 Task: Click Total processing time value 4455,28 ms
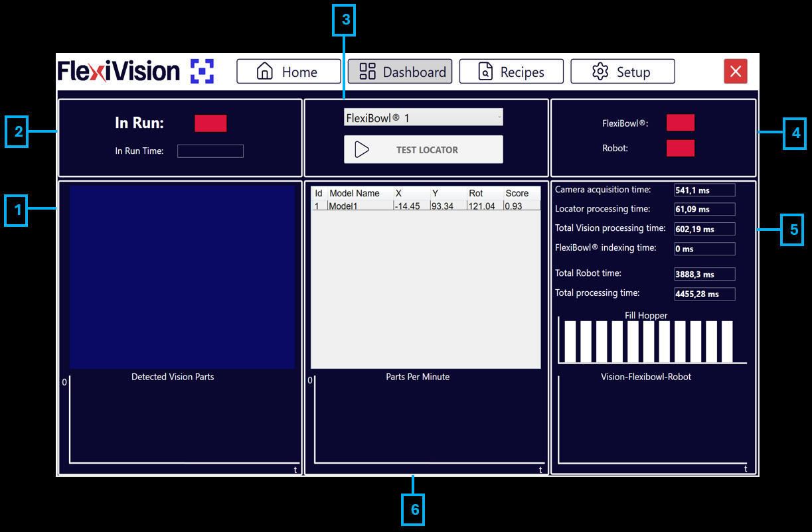(x=704, y=294)
